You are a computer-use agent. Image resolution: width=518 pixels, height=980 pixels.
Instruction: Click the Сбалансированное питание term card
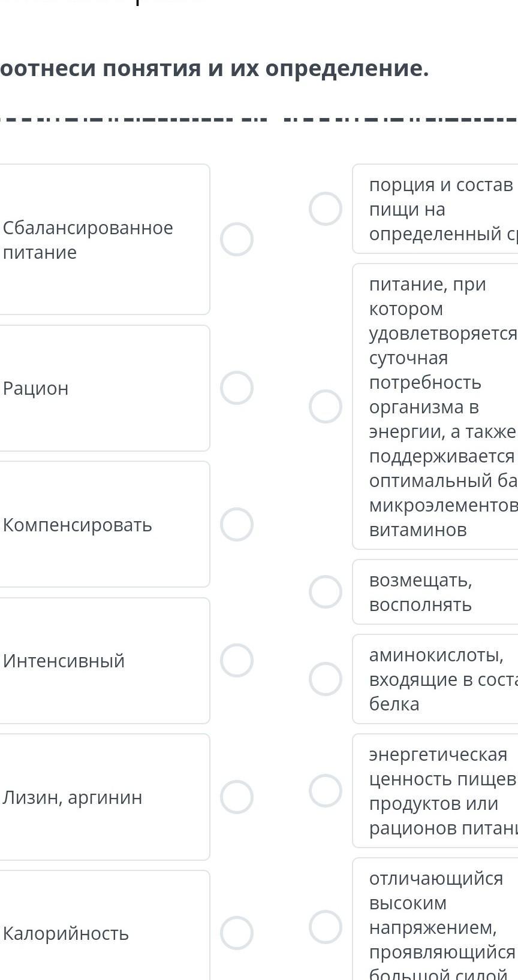[102, 240]
